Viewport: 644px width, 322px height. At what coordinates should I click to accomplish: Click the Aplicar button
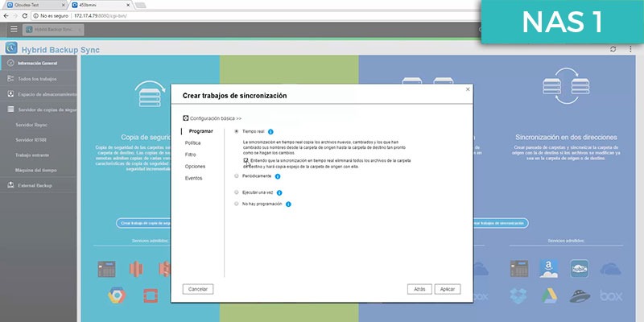(x=448, y=289)
